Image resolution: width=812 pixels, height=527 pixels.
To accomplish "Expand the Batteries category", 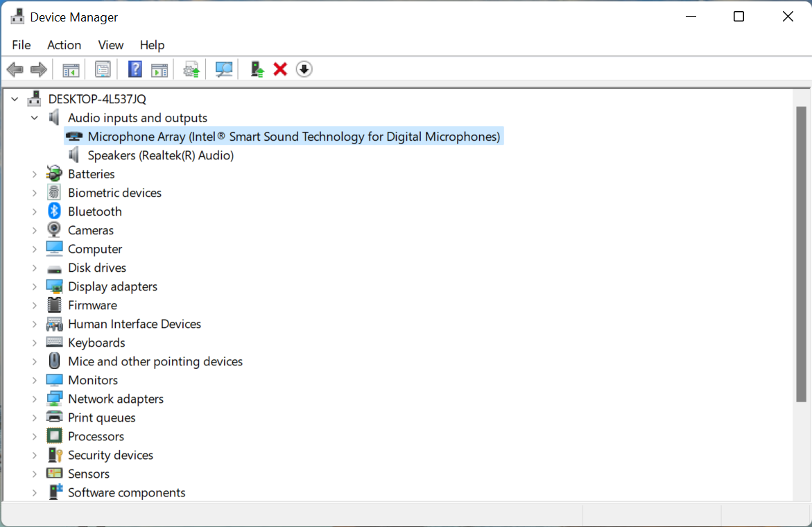I will coord(35,173).
